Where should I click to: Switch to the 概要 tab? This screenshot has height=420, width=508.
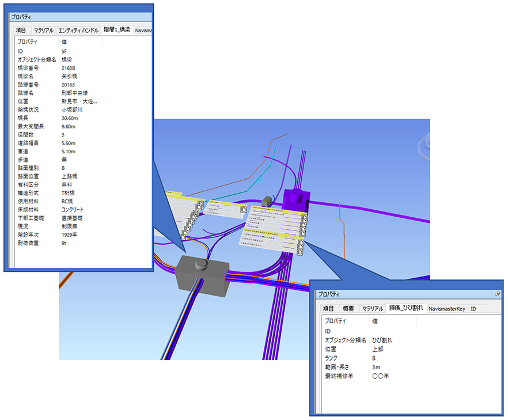(348, 308)
